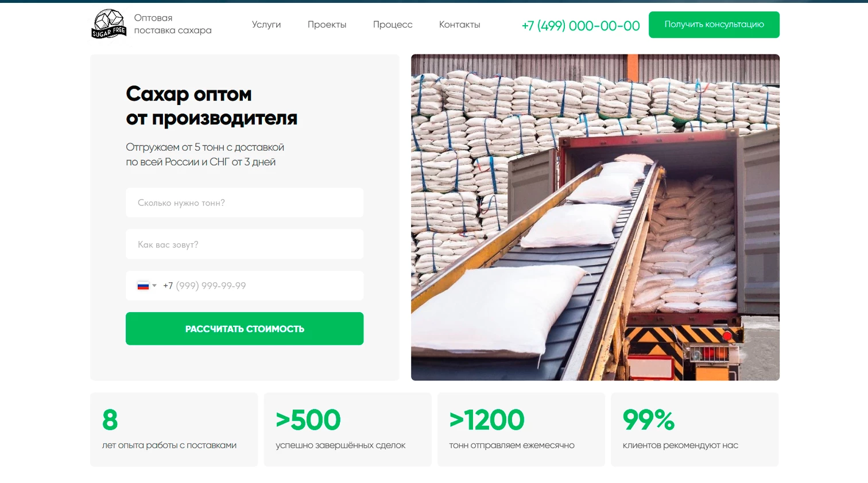Click the Russian flag icon in phone field
Screen dimensions: 868x483
143,286
